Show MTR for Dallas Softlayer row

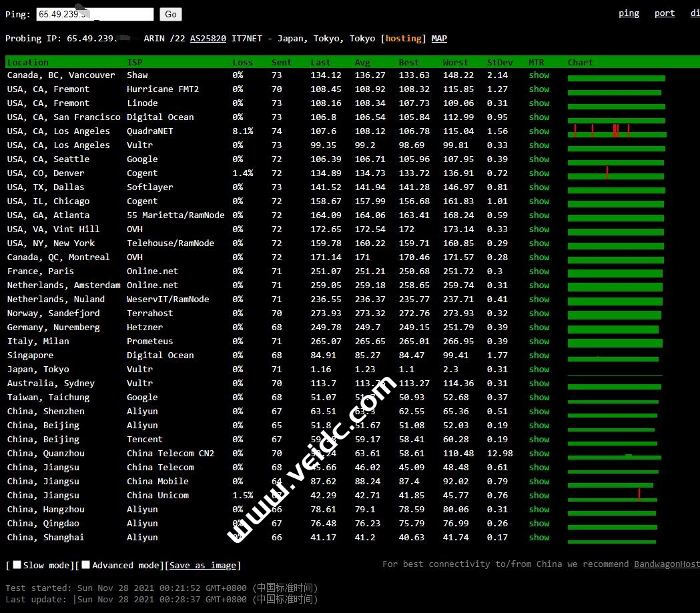[x=539, y=187]
